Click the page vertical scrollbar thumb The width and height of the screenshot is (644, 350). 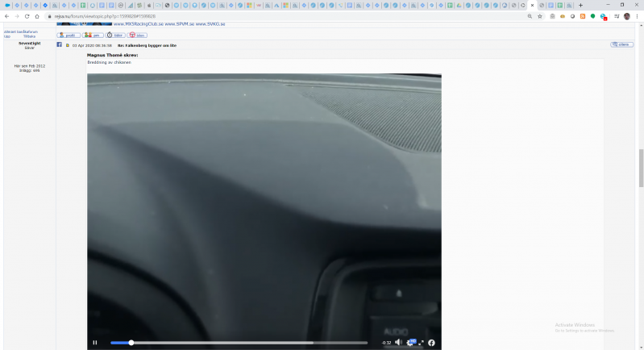641,168
